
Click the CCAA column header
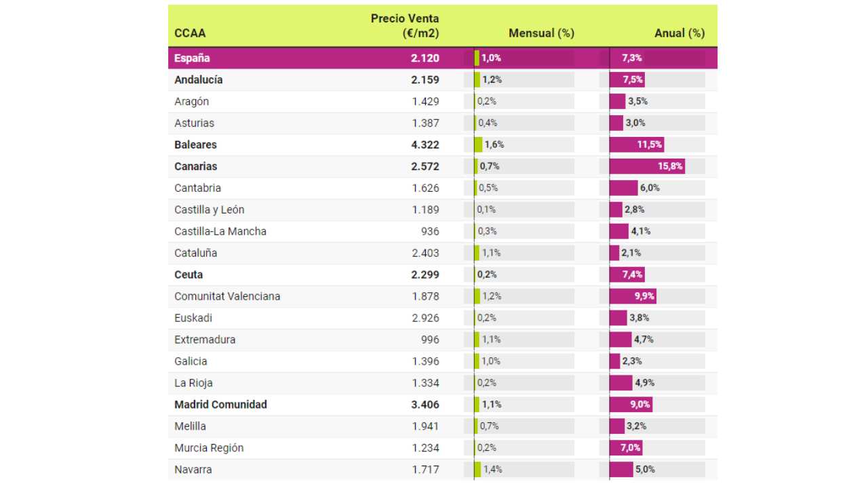pos(190,33)
